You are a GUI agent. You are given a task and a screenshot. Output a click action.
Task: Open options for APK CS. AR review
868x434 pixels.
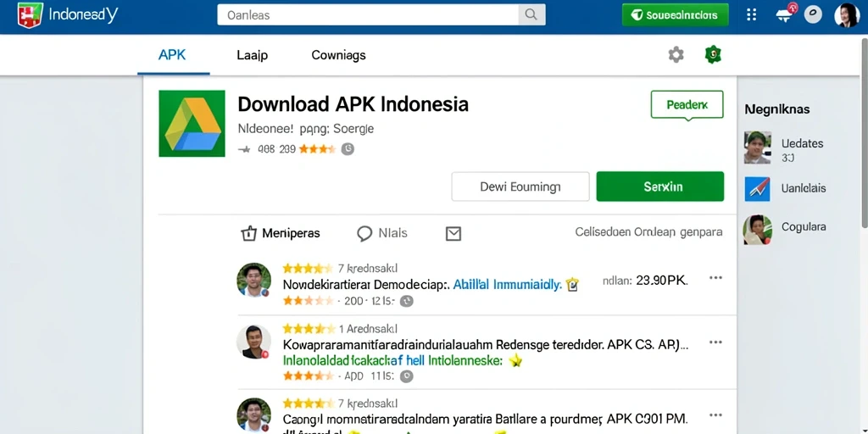(715, 342)
